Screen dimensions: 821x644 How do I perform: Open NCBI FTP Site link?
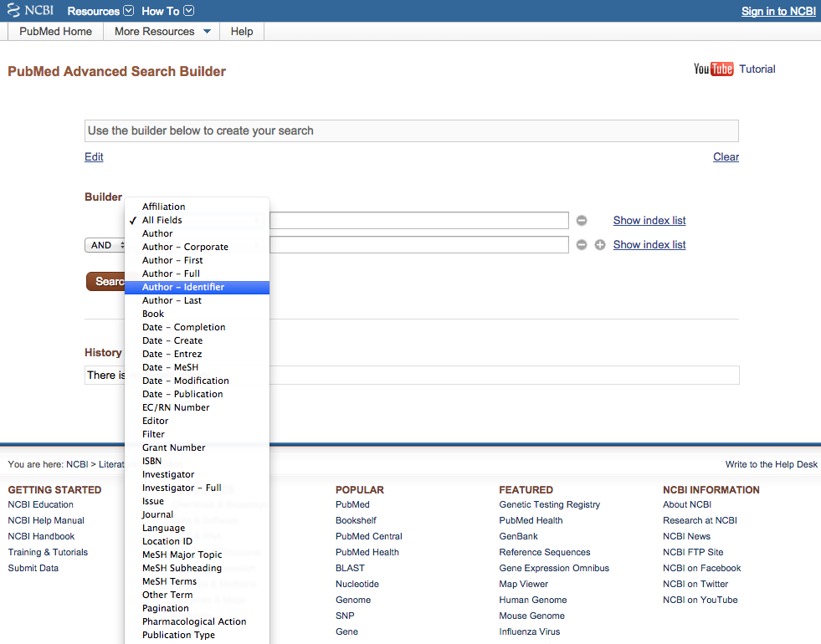pos(693,552)
